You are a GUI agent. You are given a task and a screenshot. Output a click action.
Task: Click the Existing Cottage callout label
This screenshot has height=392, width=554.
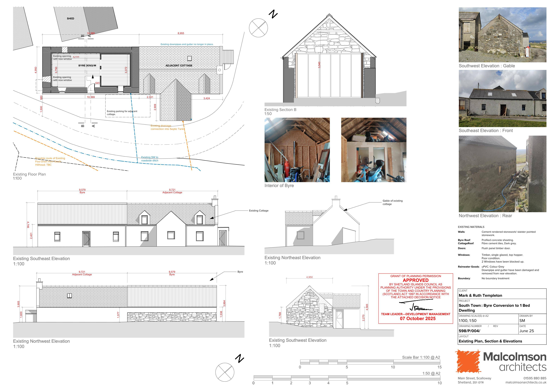259,211
